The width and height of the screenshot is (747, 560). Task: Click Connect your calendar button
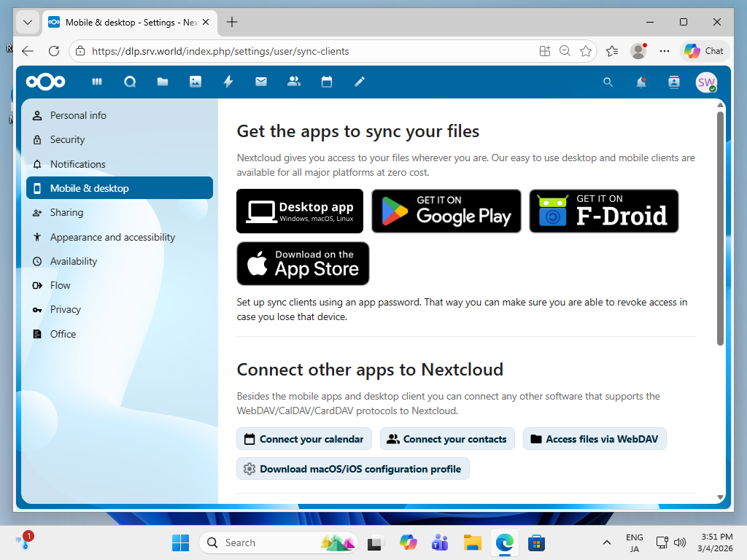304,439
